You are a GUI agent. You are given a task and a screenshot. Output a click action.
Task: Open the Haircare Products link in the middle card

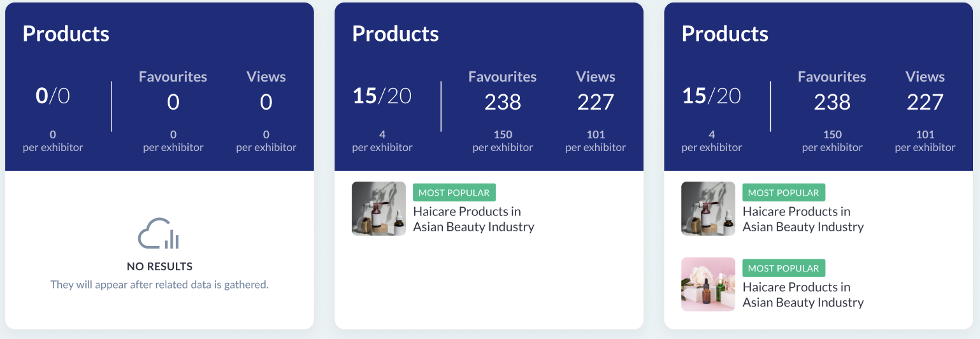point(473,219)
